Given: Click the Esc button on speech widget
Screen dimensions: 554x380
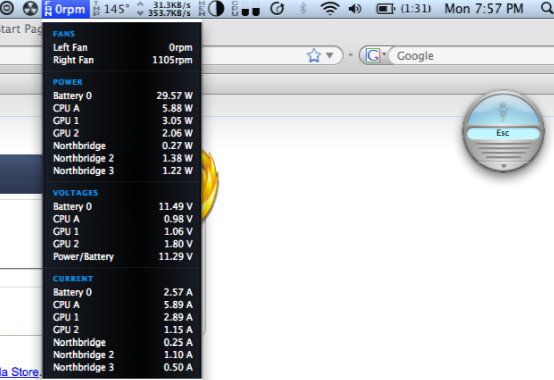Looking at the screenshot, I should coord(503,133).
